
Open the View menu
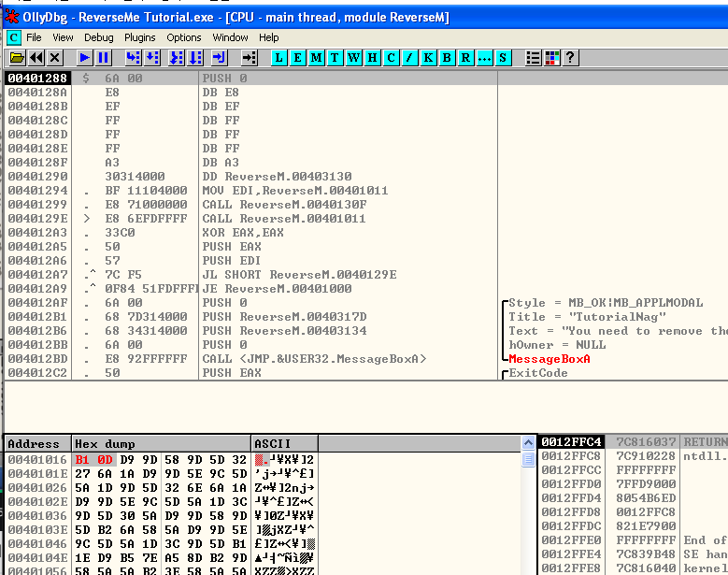click(x=63, y=37)
